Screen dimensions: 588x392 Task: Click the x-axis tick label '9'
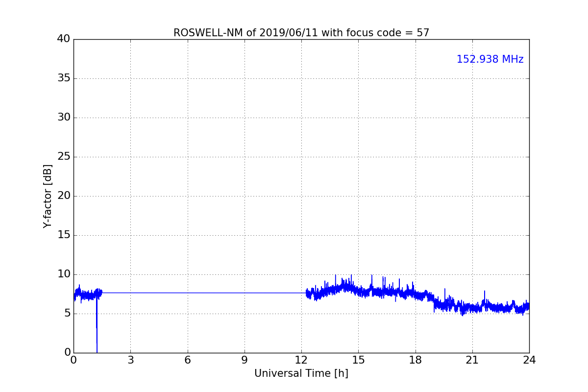click(245, 360)
